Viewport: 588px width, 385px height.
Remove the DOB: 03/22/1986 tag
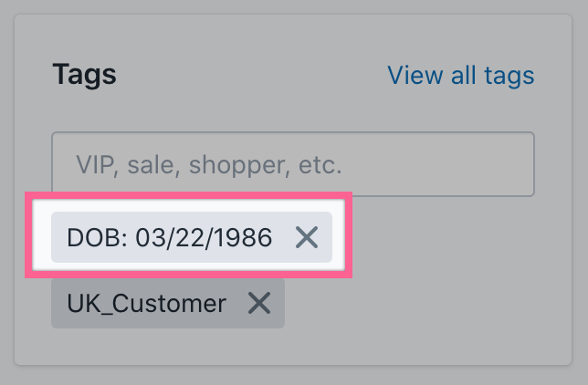[x=307, y=238]
